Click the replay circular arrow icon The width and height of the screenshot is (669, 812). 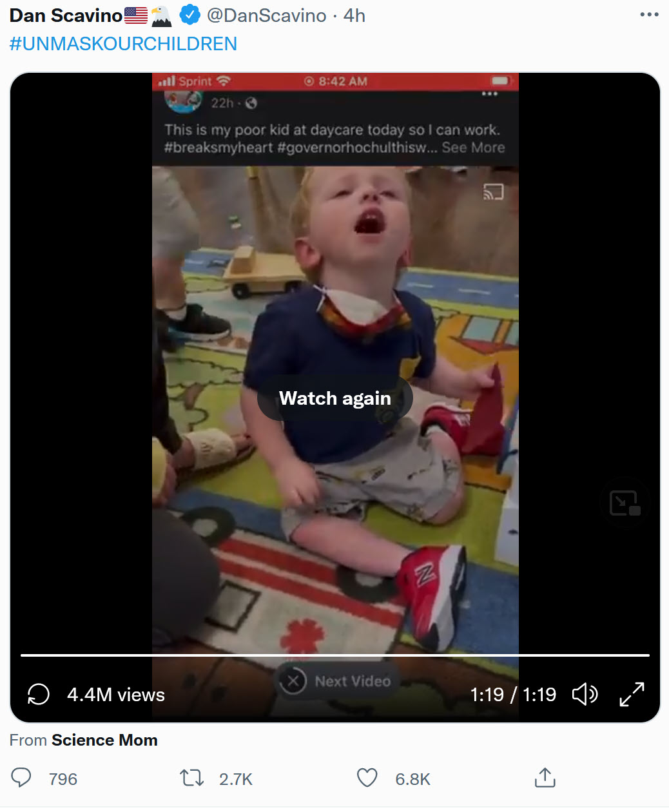(x=39, y=694)
